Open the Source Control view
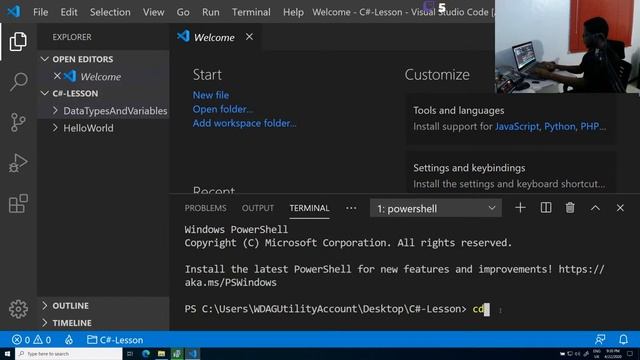The image size is (640, 360). tap(18, 122)
